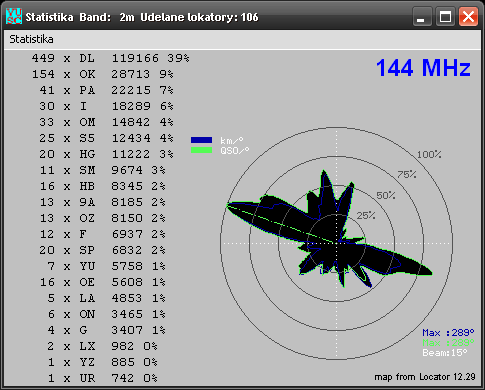485x390 pixels.
Task: Minimize the Statistika window
Action: click(x=421, y=17)
